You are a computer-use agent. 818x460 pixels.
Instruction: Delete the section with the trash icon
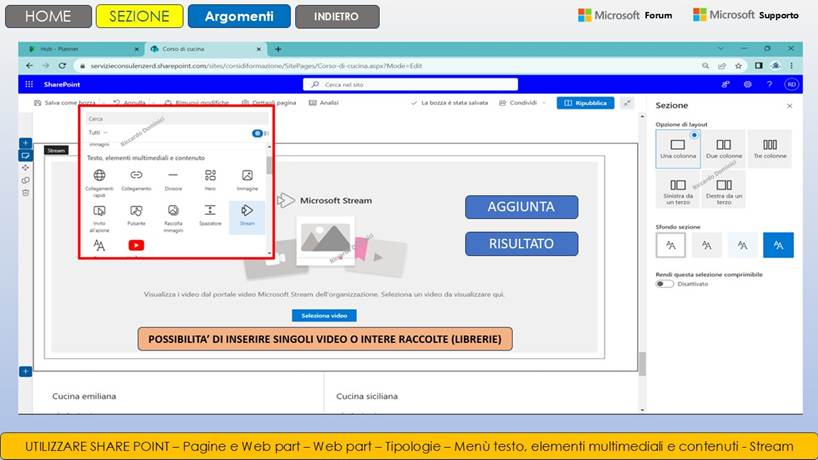pyautogui.click(x=25, y=193)
